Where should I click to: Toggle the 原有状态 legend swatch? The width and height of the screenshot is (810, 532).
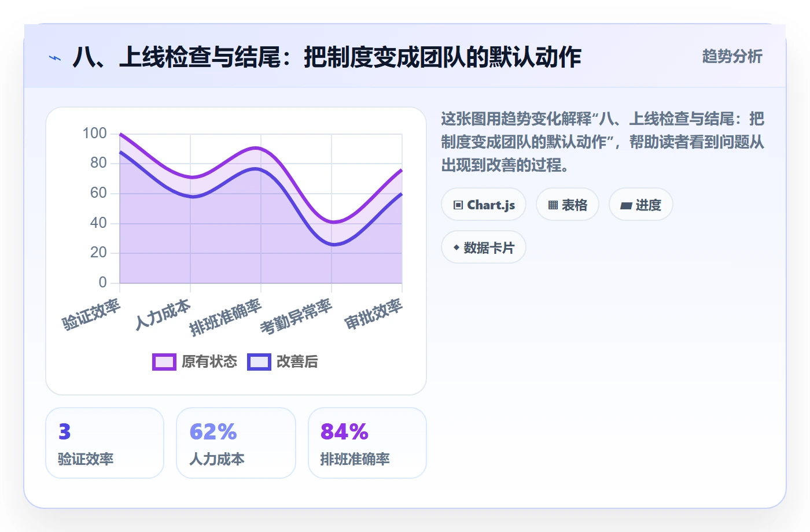164,362
